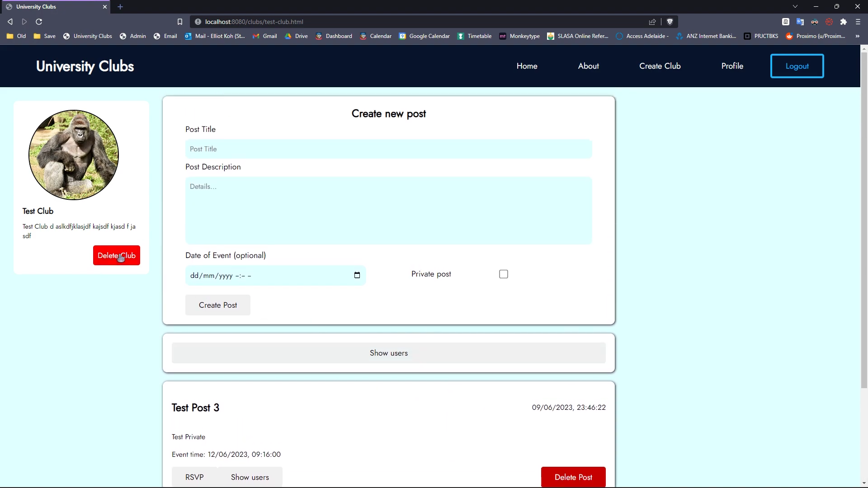Viewport: 868px width, 488px height.
Task: Click the University Clubs site logo
Action: (x=85, y=66)
